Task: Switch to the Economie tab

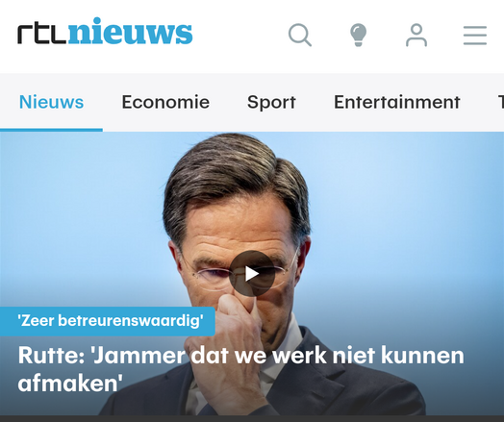Action: tap(165, 102)
